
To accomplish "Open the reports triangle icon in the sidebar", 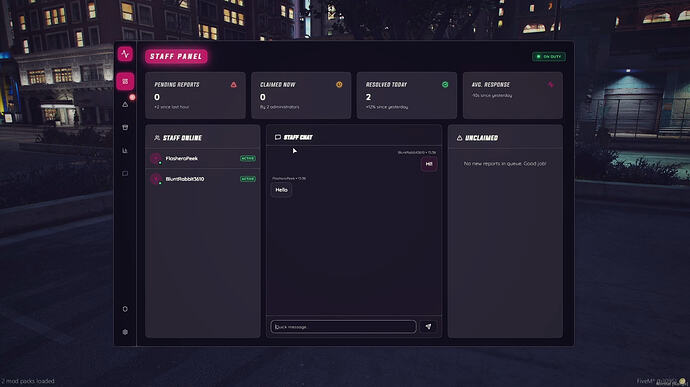I will tap(125, 105).
